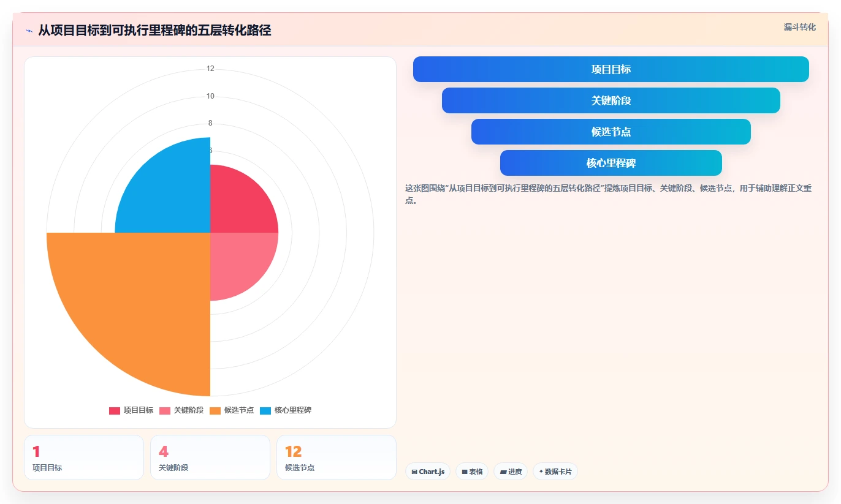Click the title 从项目目标到可执行里程碑的五层转化路径
This screenshot has width=841, height=504.
coord(154,30)
